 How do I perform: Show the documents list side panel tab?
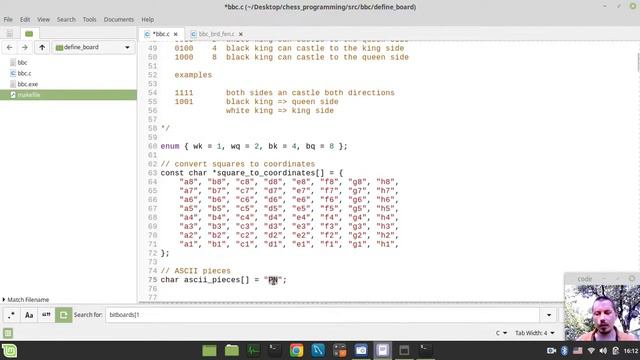click(10, 33)
